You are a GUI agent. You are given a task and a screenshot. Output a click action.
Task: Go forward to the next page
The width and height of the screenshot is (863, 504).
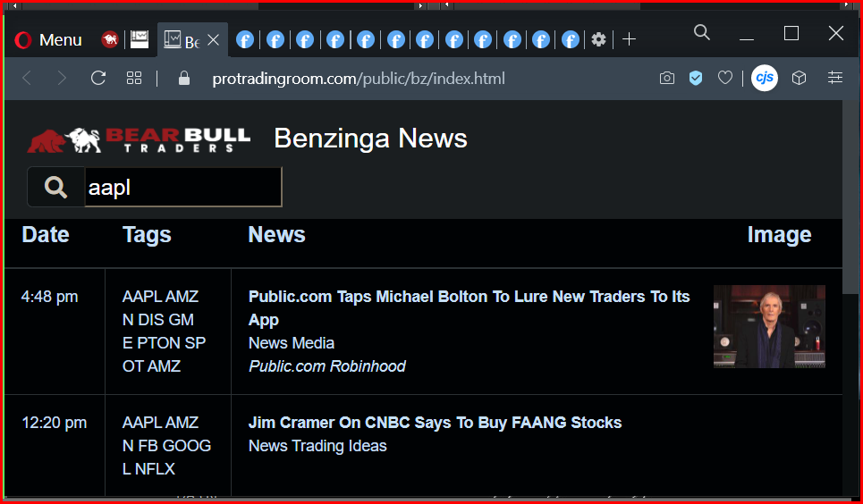click(62, 79)
